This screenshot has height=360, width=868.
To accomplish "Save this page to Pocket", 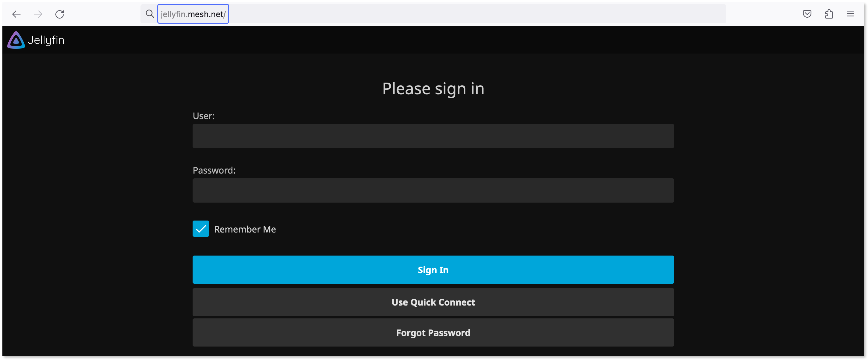I will pyautogui.click(x=807, y=14).
